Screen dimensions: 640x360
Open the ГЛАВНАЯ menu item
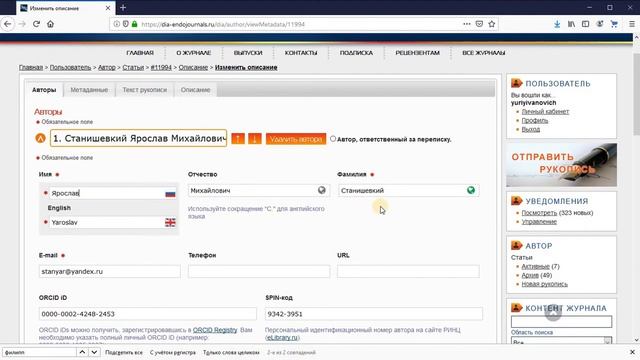tap(140, 53)
